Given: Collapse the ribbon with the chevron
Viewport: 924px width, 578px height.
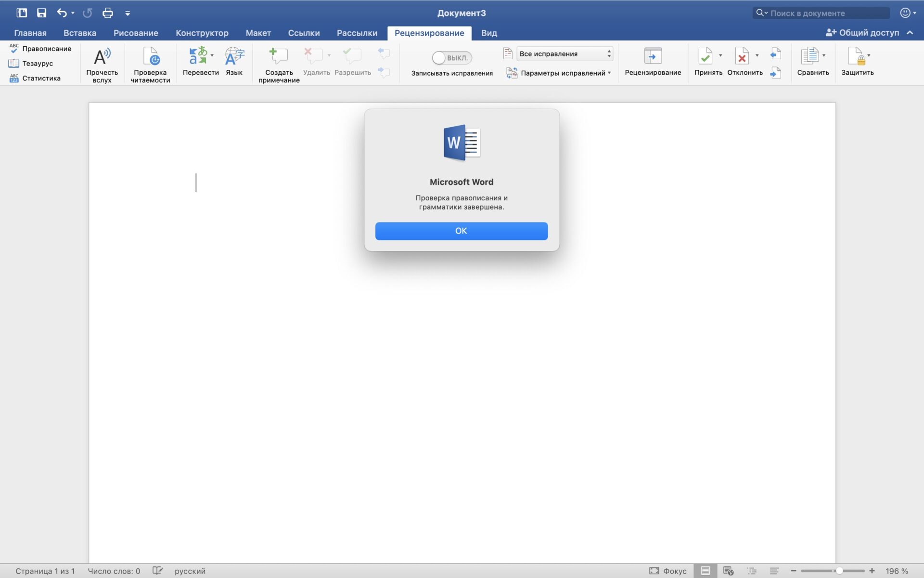Looking at the screenshot, I should pos(910,33).
